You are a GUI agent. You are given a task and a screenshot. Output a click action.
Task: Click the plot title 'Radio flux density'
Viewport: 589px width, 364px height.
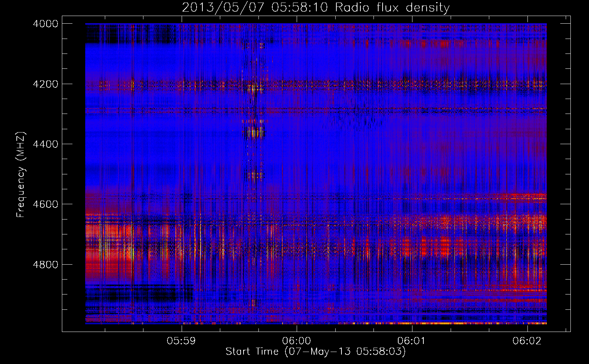click(392, 8)
